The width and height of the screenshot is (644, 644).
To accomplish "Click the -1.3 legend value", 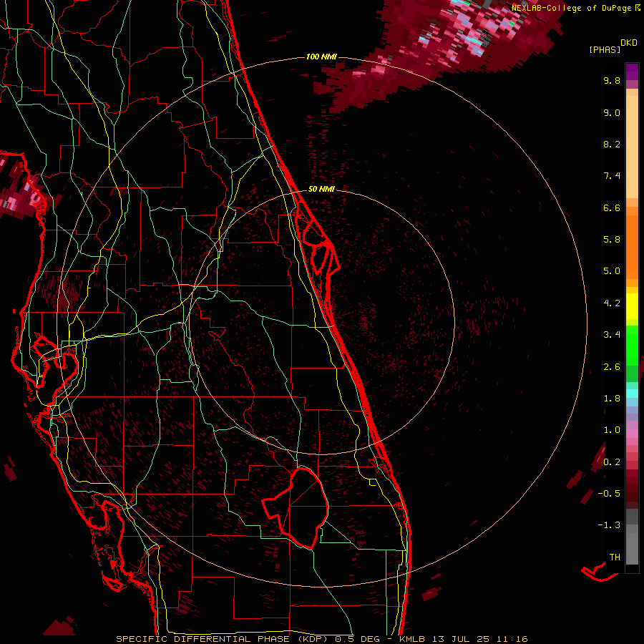I will 609,525.
